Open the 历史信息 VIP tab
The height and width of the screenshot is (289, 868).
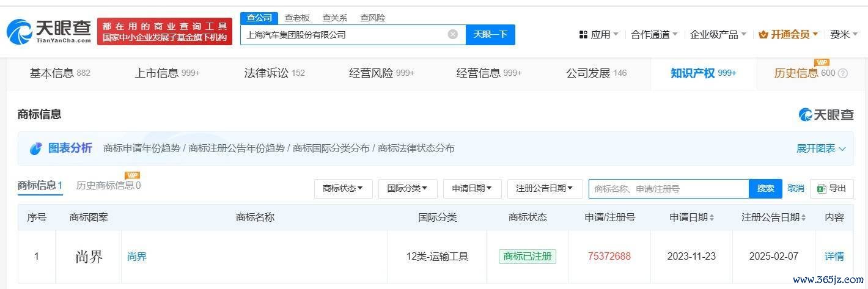click(811, 73)
